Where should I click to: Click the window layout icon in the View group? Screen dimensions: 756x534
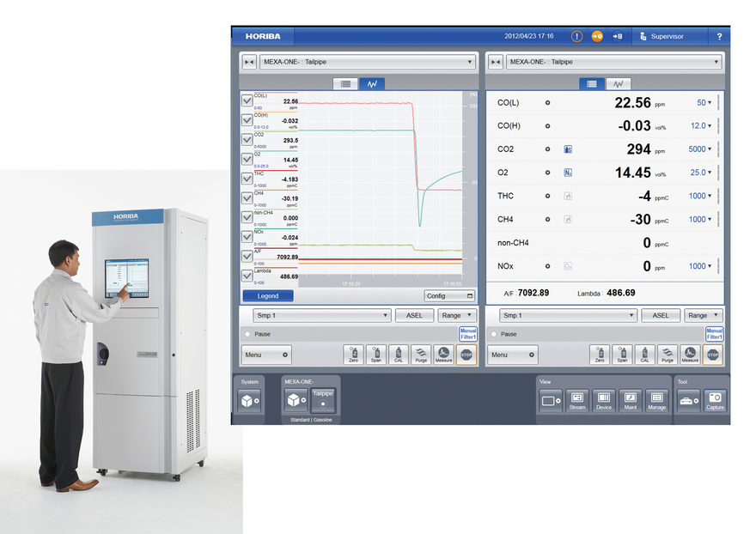tap(551, 400)
